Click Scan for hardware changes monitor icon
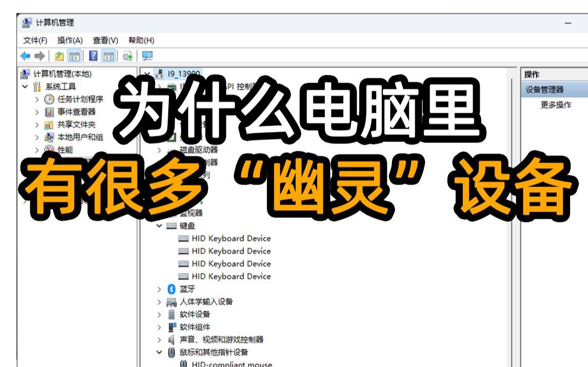This screenshot has height=367, width=588. click(x=147, y=56)
